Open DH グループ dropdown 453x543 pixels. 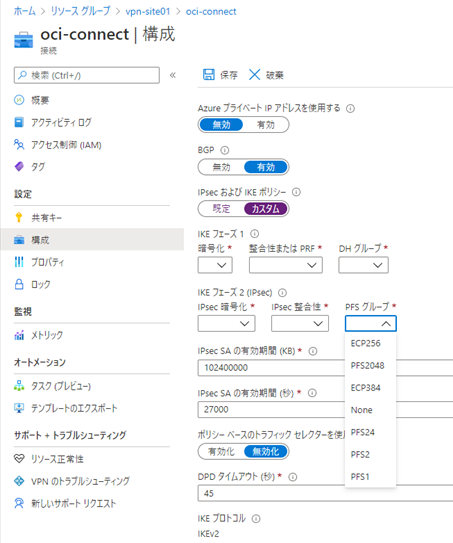[x=363, y=265]
